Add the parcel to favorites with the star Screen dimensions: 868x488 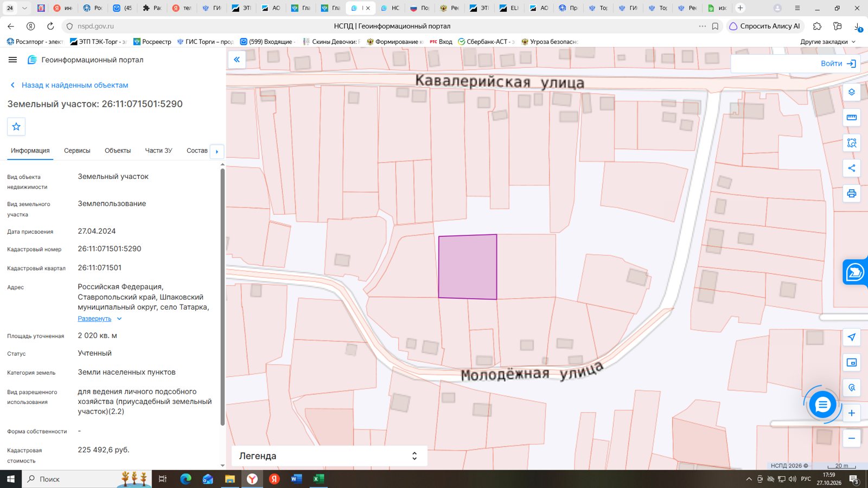click(x=16, y=126)
